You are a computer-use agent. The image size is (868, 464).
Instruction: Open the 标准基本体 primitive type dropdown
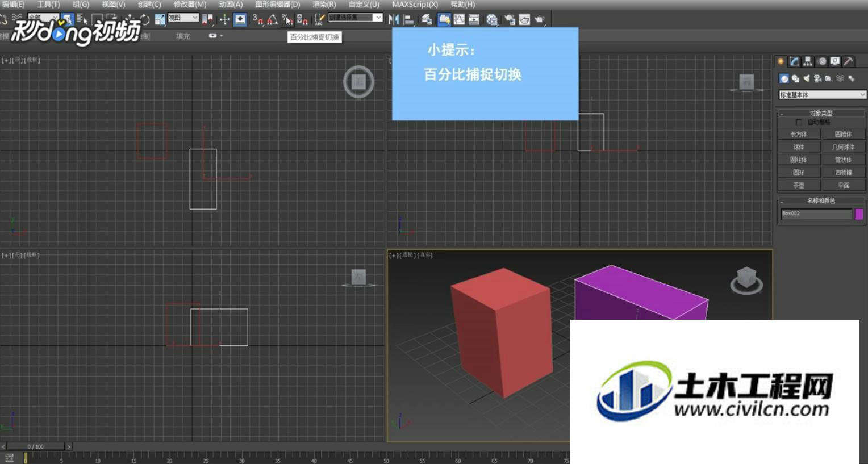822,94
